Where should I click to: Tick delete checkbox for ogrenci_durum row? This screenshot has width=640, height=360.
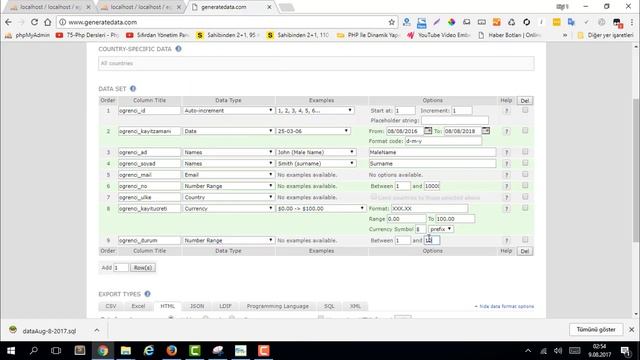[x=525, y=240]
